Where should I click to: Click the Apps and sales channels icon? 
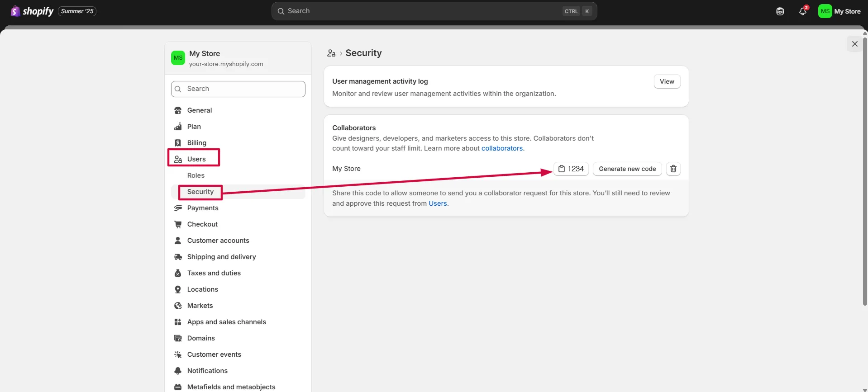click(x=178, y=322)
